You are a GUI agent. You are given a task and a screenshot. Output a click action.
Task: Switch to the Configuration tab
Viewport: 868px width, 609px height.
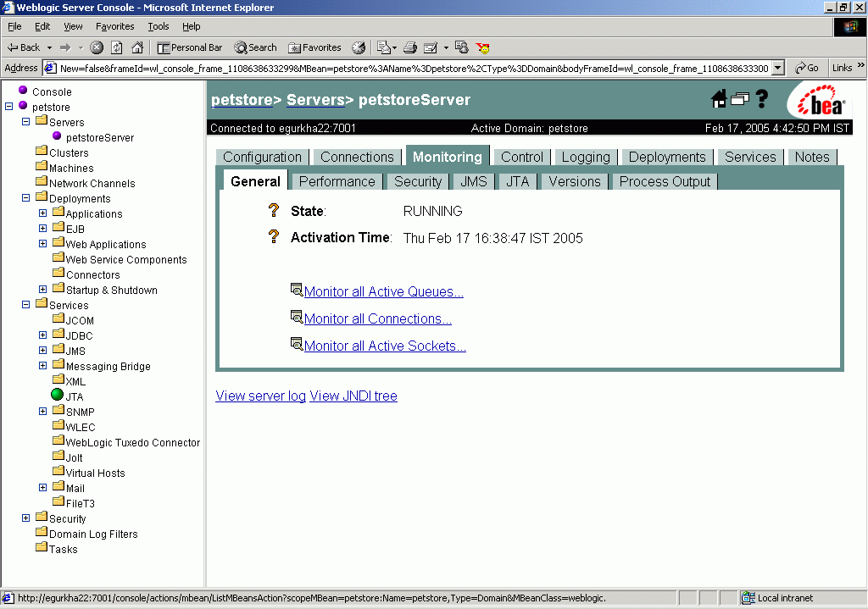click(263, 157)
